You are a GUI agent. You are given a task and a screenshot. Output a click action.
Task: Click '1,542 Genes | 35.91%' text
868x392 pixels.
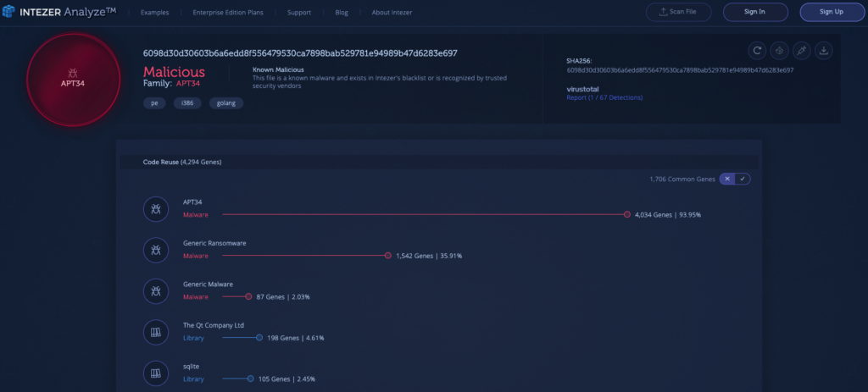coord(429,256)
